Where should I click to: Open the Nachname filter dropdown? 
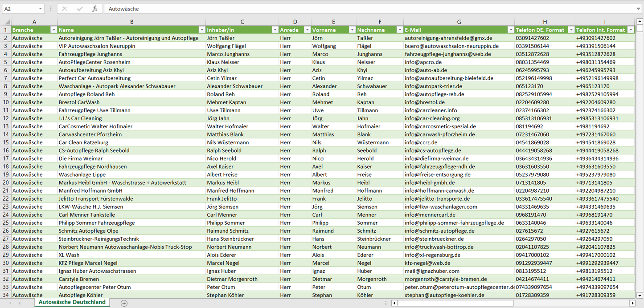pyautogui.click(x=399, y=30)
